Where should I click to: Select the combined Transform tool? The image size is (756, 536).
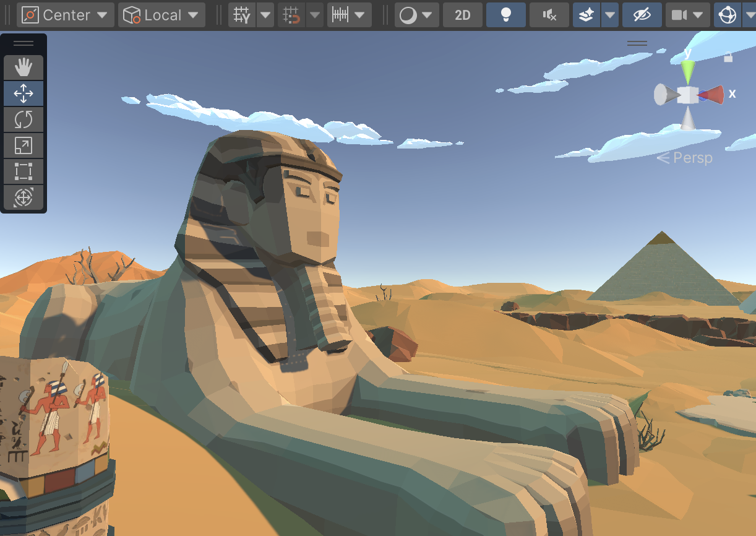pyautogui.click(x=24, y=197)
